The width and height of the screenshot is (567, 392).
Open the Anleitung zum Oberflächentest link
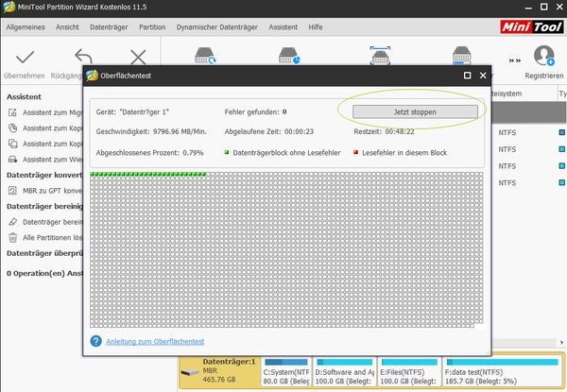coord(154,341)
